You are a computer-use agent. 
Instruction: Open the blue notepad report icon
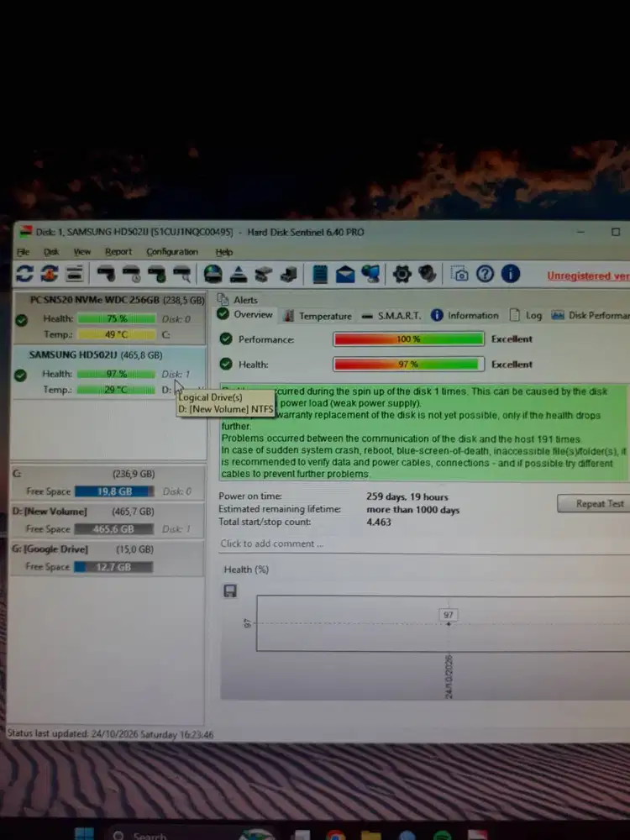[x=320, y=274]
